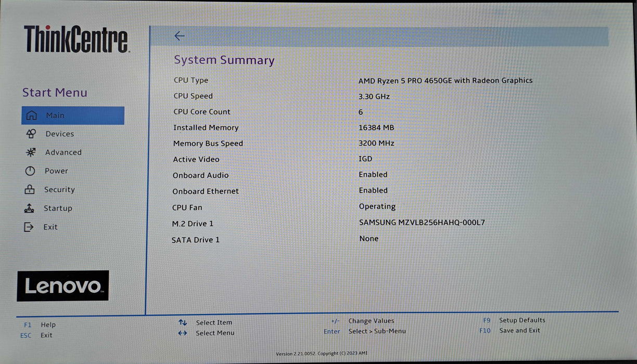Go to the Advanced menu
The image size is (637, 364).
(x=63, y=152)
